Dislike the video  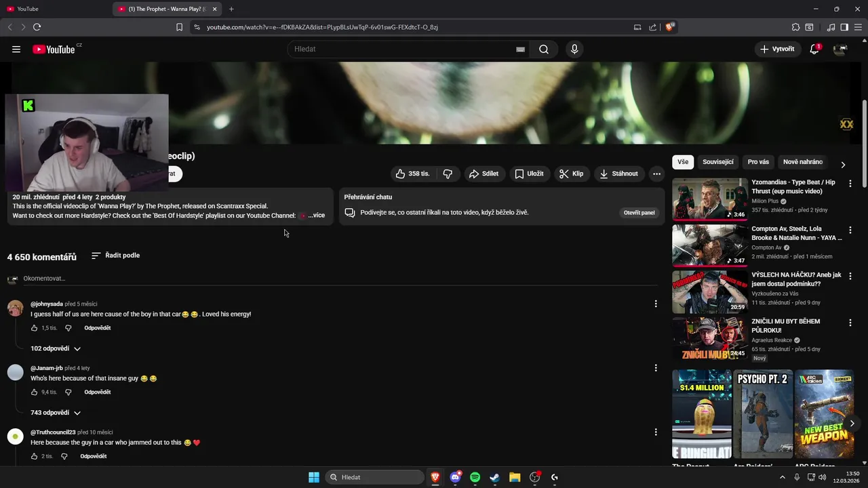[448, 174]
